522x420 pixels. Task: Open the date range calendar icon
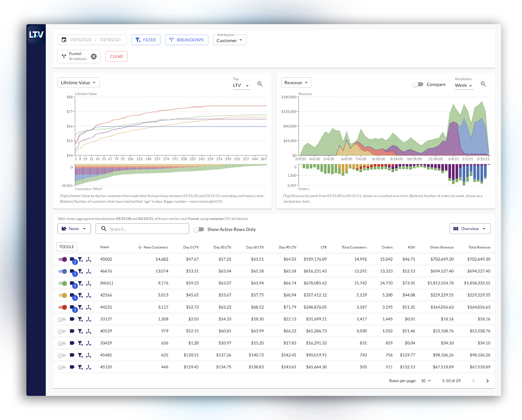[64, 40]
